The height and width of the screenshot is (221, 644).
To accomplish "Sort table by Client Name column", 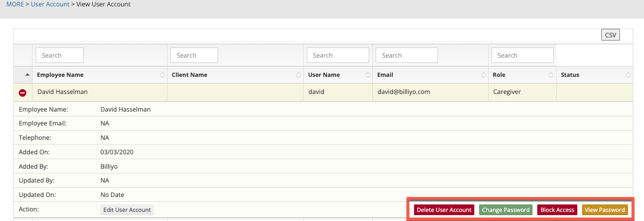I will tap(189, 75).
